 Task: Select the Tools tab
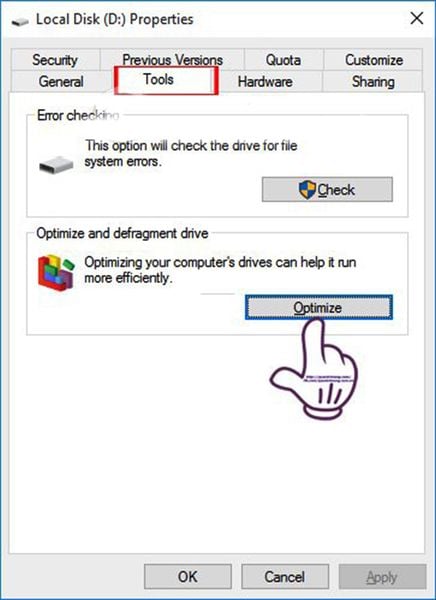click(166, 80)
